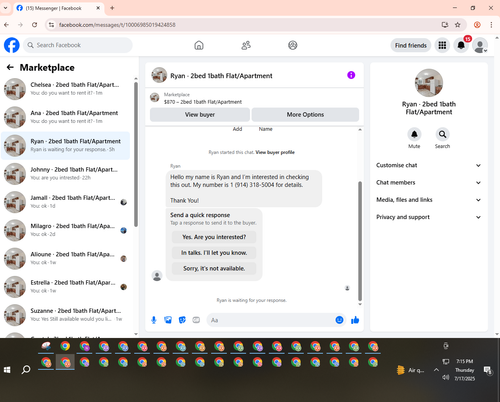The image size is (500, 402).
Task: Select Messenger Facebook browser tab
Action: point(59,8)
